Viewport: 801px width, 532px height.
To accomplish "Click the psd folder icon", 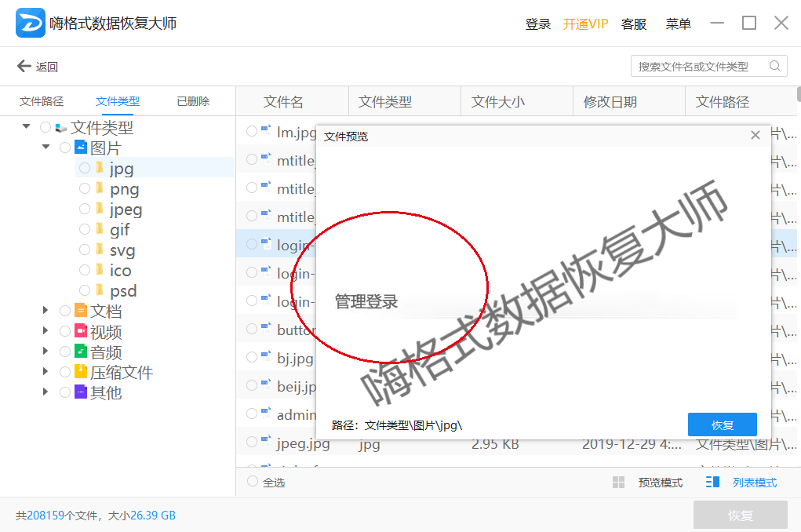I will 100,290.
